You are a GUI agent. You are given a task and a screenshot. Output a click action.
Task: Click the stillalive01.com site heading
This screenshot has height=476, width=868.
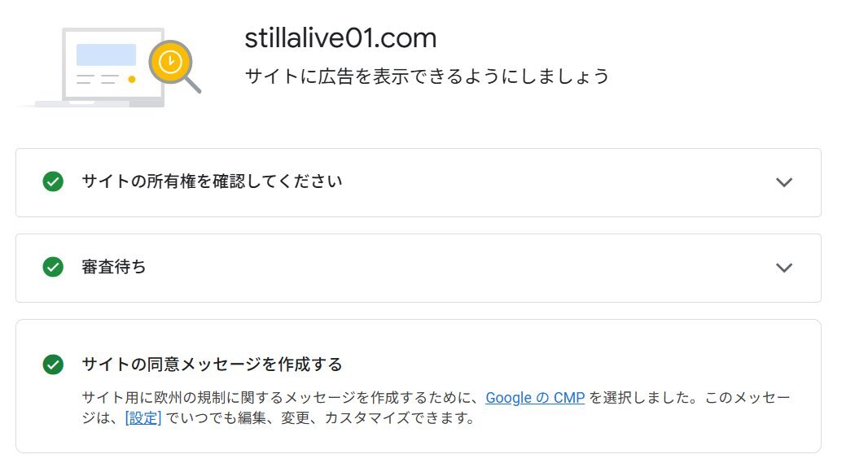pyautogui.click(x=340, y=38)
